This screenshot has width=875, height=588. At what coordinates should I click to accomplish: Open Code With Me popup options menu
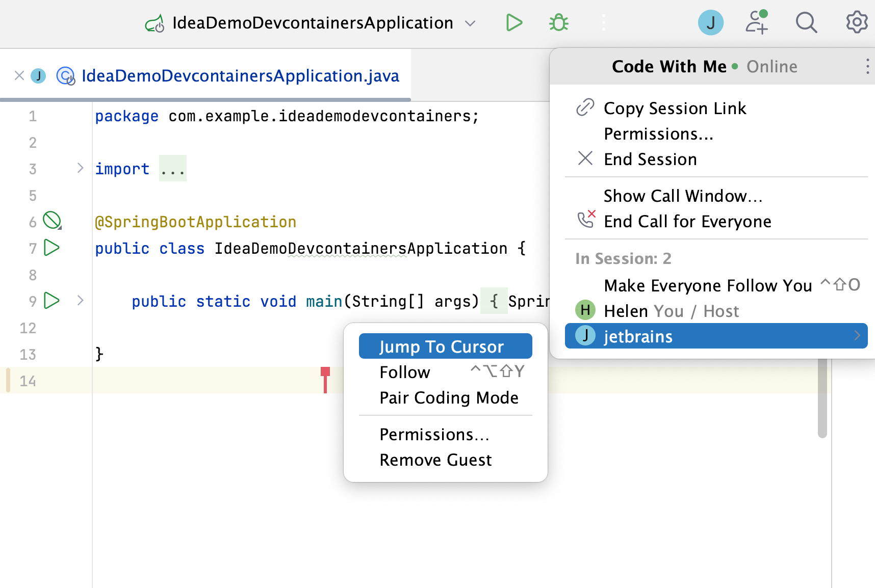867,66
